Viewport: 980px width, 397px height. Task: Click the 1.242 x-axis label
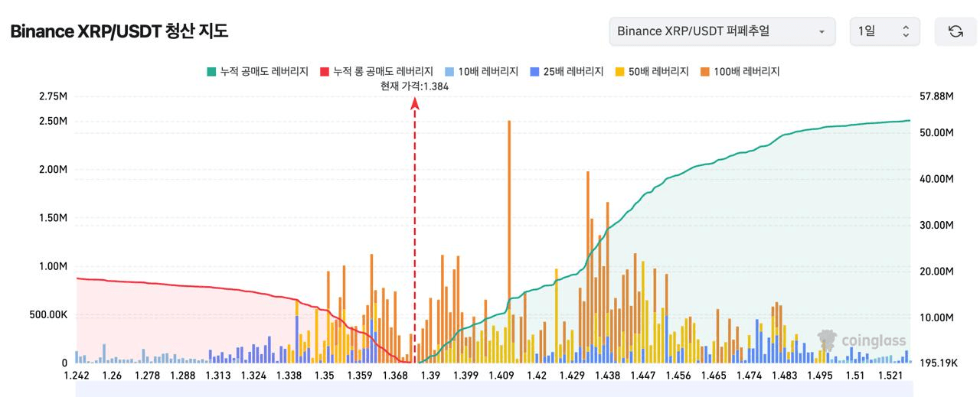coord(77,376)
